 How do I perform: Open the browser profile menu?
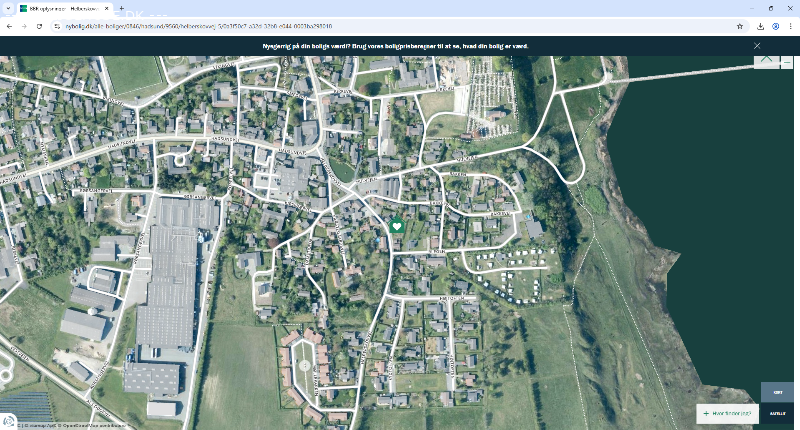tap(775, 26)
